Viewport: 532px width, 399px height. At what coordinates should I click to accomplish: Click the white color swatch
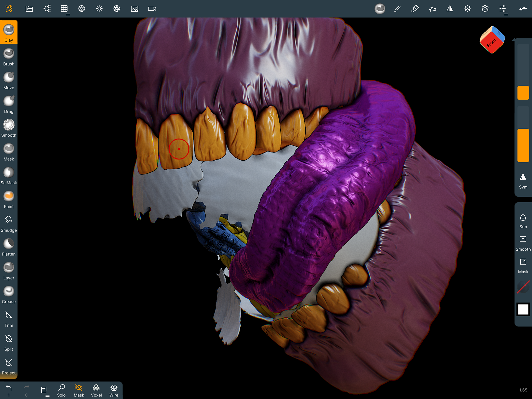523,309
